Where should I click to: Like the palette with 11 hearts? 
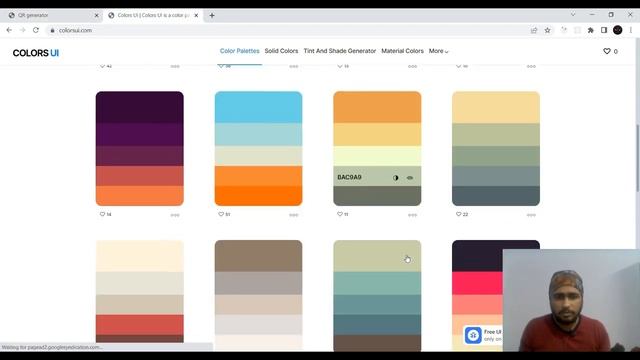(x=340, y=214)
